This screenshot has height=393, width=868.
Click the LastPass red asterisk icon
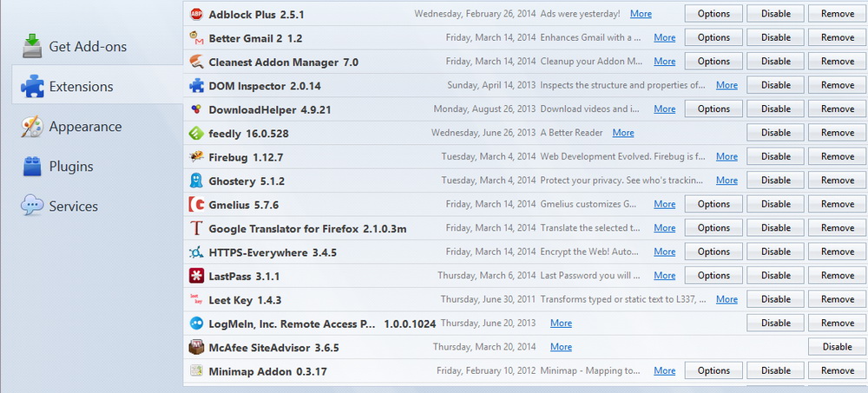[196, 275]
